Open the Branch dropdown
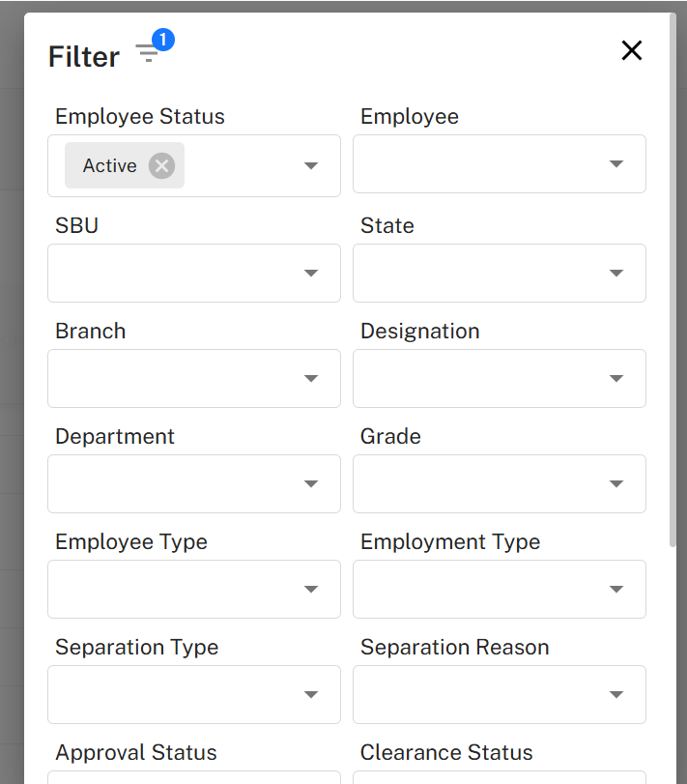Image resolution: width=687 pixels, height=784 pixels. pyautogui.click(x=311, y=379)
